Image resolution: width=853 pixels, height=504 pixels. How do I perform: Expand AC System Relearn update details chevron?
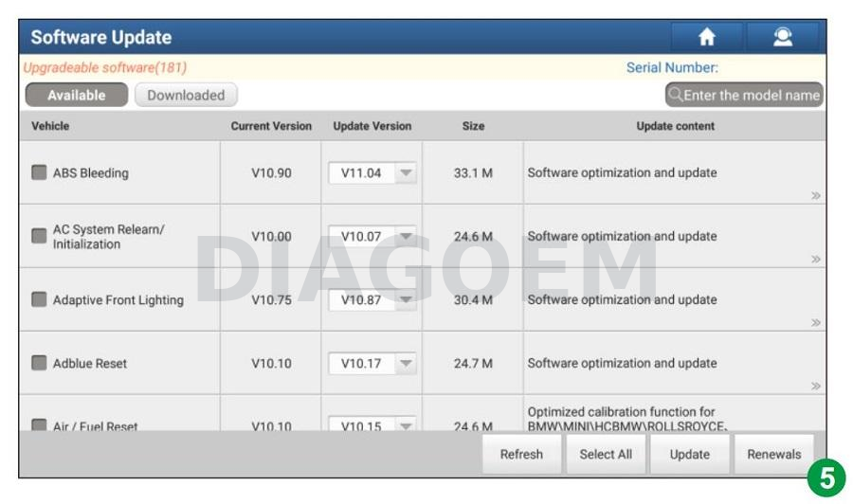[815, 259]
